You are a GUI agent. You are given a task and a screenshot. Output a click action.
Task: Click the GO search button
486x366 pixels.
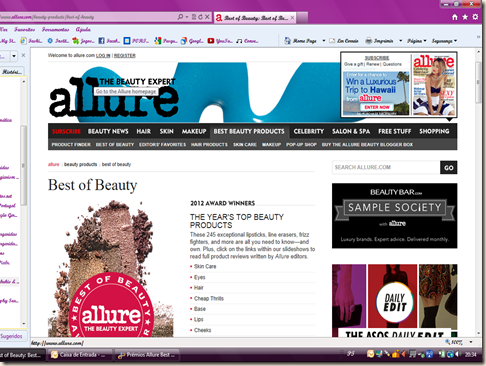449,167
